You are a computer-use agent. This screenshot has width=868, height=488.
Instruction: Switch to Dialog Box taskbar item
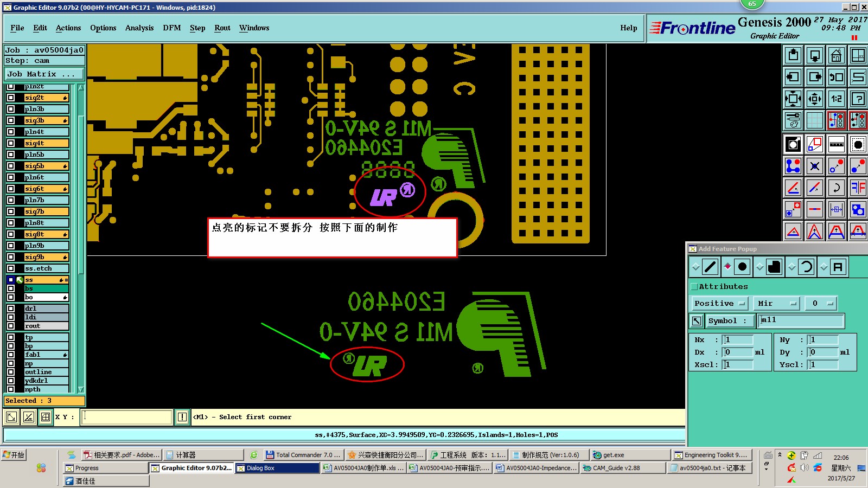point(277,468)
